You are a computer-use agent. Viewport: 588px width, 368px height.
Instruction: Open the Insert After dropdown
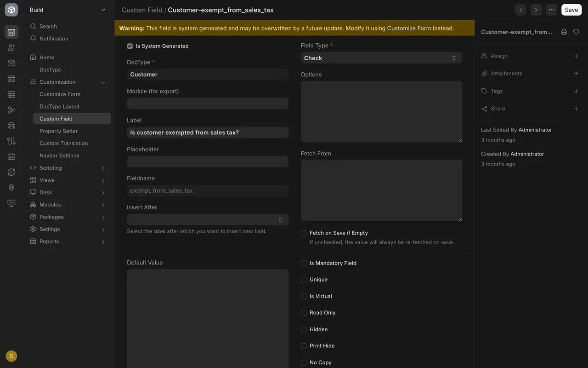click(208, 220)
